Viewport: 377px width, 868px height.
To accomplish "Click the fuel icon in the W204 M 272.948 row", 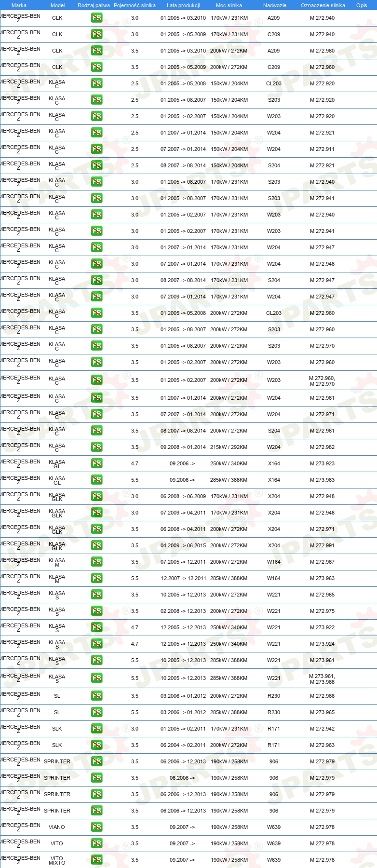I will 96,264.
